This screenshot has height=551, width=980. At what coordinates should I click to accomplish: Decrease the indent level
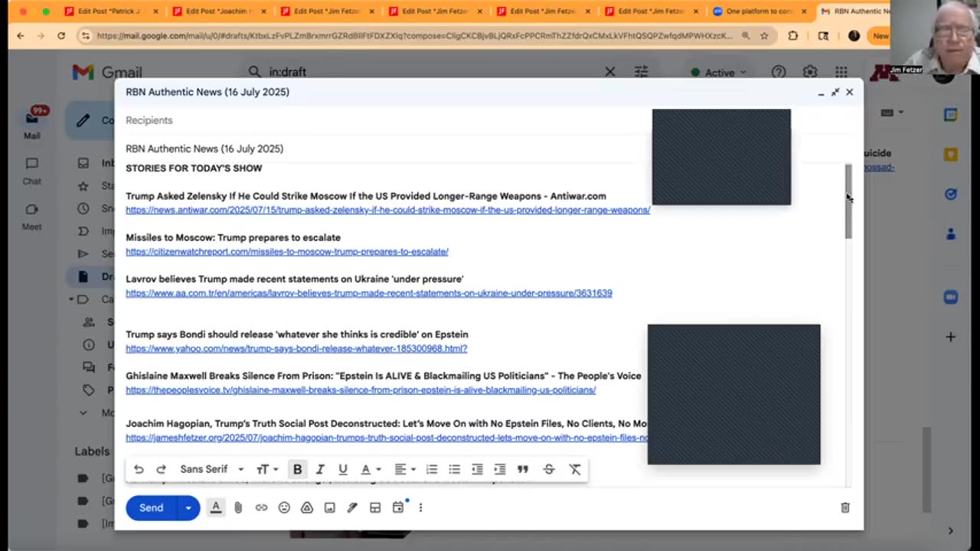[477, 469]
